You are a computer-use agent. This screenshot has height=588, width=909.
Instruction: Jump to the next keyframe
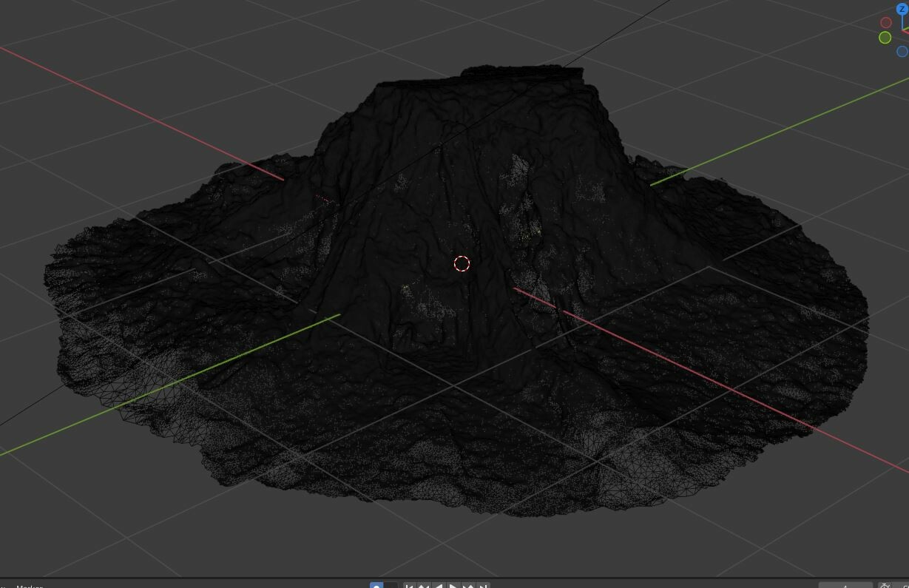click(469, 585)
